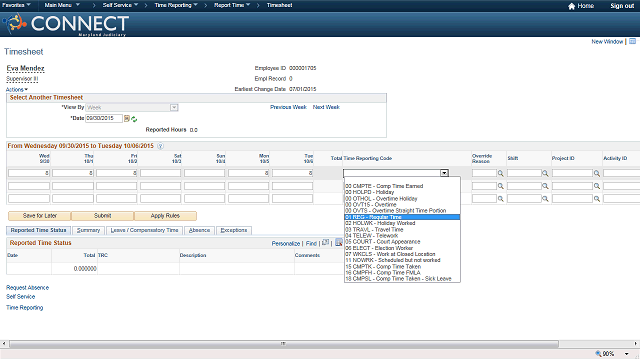This screenshot has width=640, height=360.
Task: Select 02 HOLWK - Holiday Worked option
Action: pos(402,223)
